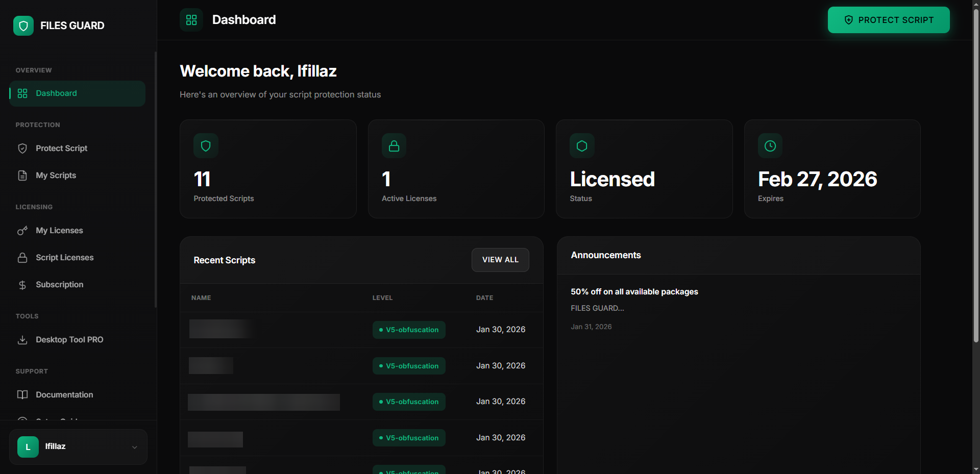Click the key icon beside My Licenses

point(22,231)
